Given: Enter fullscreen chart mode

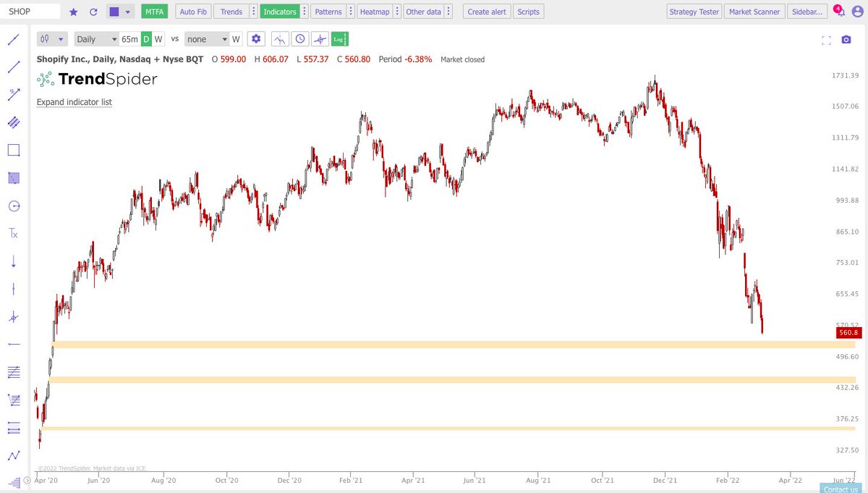Looking at the screenshot, I should click(827, 40).
